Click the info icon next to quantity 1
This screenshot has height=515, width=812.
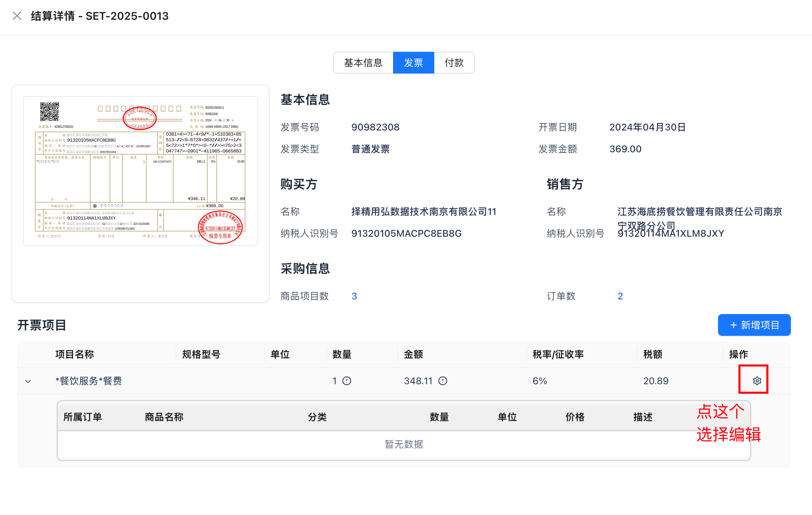tap(347, 380)
